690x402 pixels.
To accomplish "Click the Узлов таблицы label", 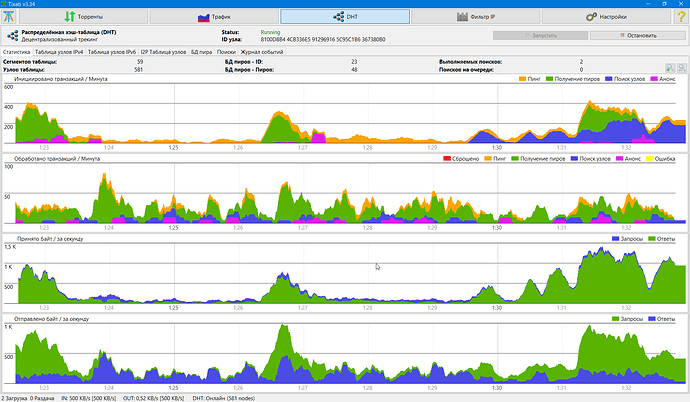I will pyautogui.click(x=24, y=69).
